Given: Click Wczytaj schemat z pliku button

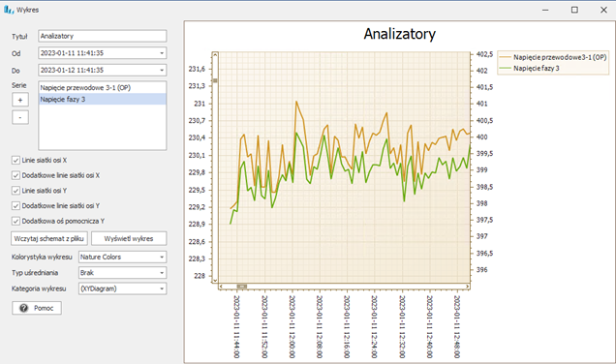Looking at the screenshot, I should 49,238.
